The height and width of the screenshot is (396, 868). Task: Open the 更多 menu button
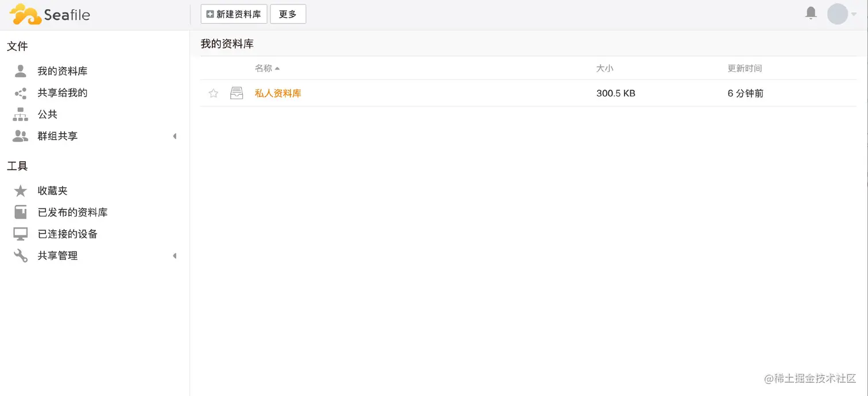(288, 14)
